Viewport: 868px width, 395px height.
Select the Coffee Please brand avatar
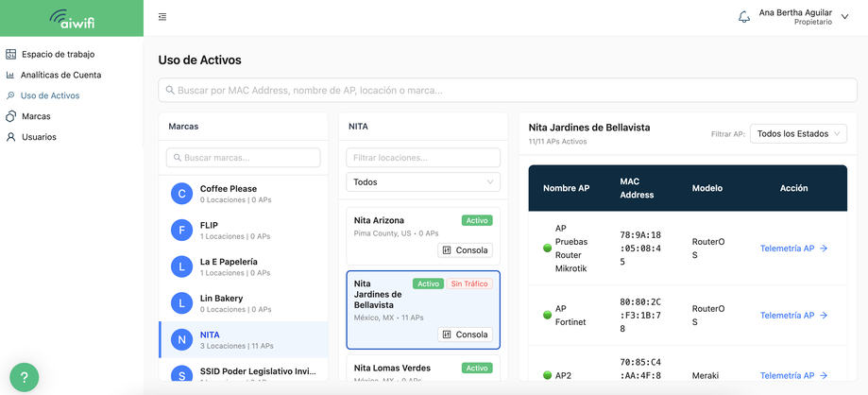pos(181,194)
